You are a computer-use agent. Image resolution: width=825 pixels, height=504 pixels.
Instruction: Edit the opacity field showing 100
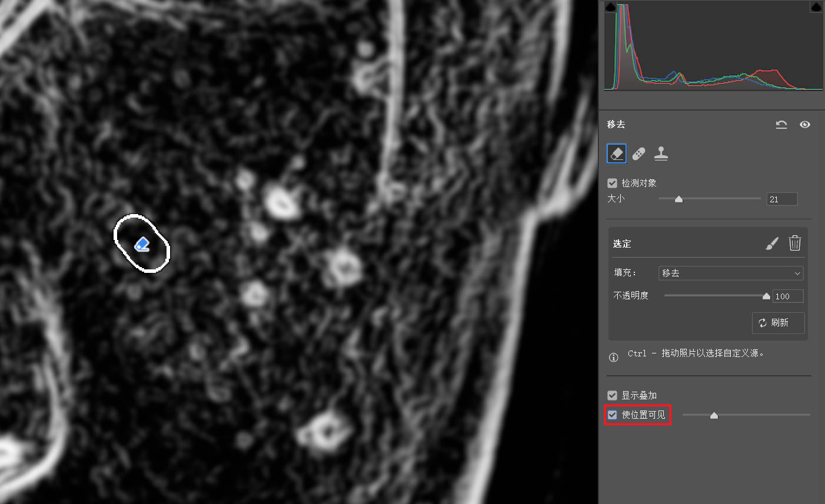(788, 296)
